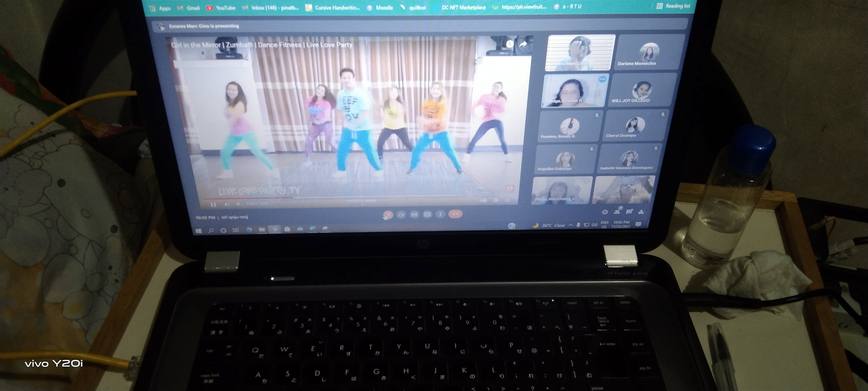The height and width of the screenshot is (391, 868).
Task: Open the Cursive Handwriting bookmark
Action: (332, 7)
